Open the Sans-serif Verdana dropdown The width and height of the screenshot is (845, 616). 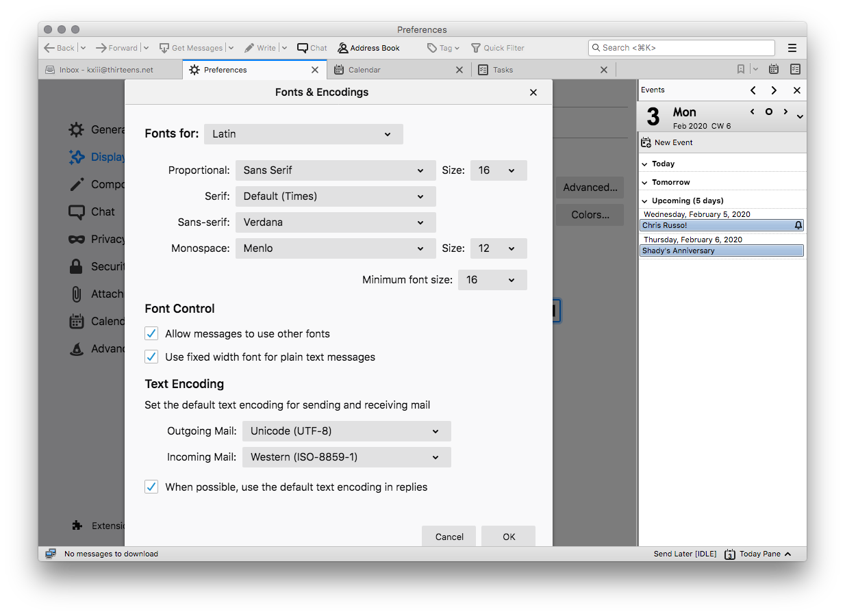click(x=336, y=222)
